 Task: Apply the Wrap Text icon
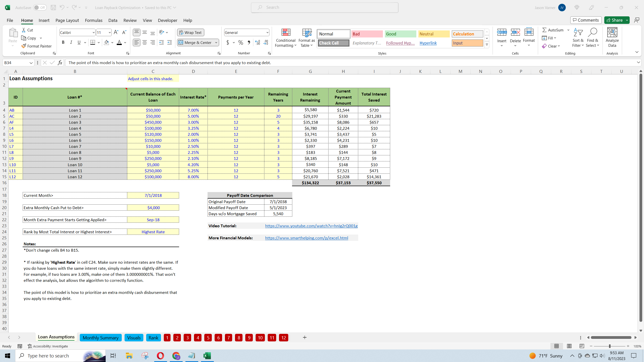(x=190, y=32)
